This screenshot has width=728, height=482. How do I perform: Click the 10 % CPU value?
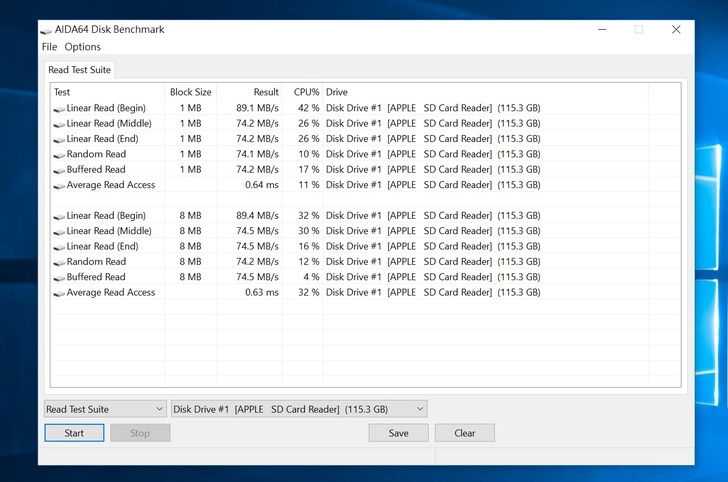tap(309, 154)
